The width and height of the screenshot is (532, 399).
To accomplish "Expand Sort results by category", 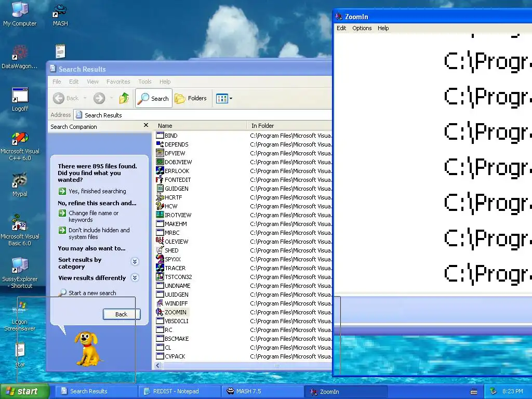I will coord(135,262).
